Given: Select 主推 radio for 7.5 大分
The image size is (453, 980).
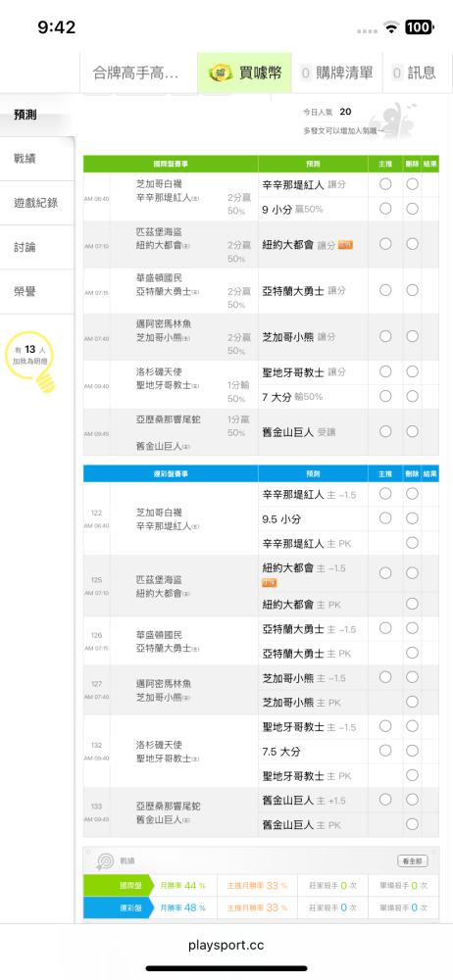Looking at the screenshot, I should [x=385, y=750].
